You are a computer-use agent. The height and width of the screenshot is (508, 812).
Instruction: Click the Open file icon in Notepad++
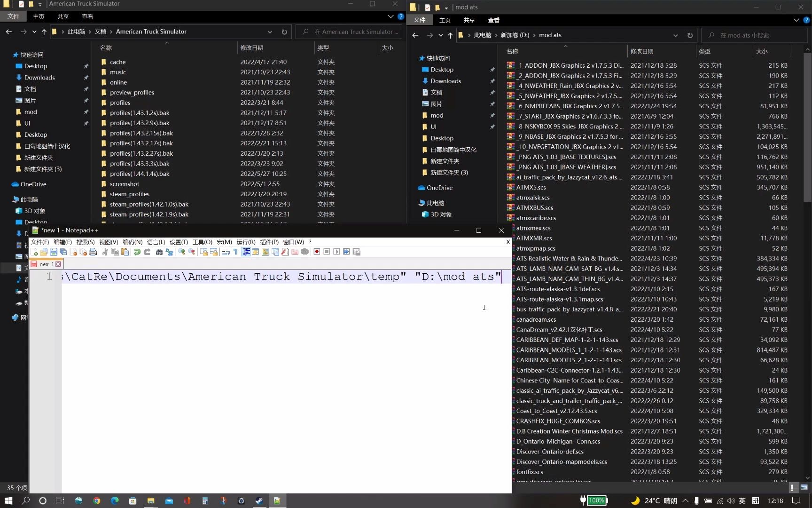(x=44, y=252)
